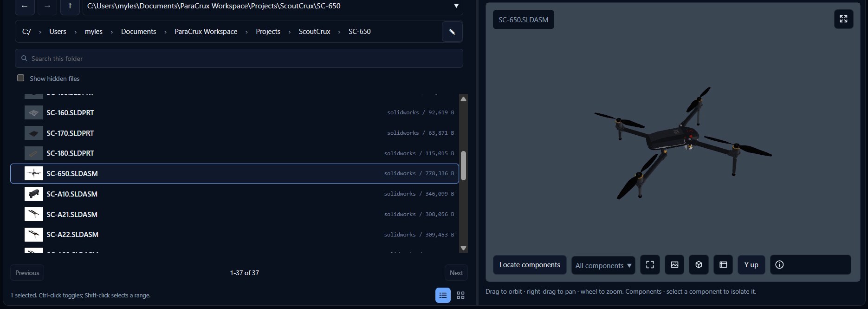Screen dimensions: 868x309
Task: Click the fit-to-view frame icon
Action: tap(650, 265)
